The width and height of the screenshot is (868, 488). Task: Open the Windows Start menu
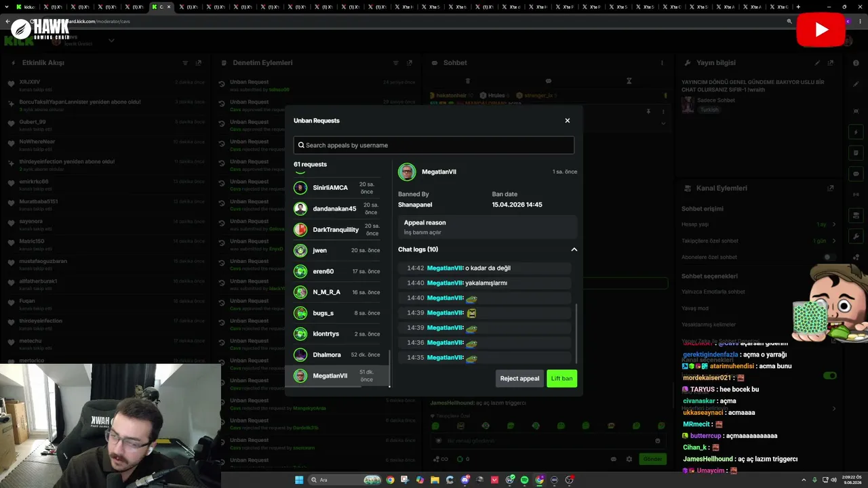(299, 480)
